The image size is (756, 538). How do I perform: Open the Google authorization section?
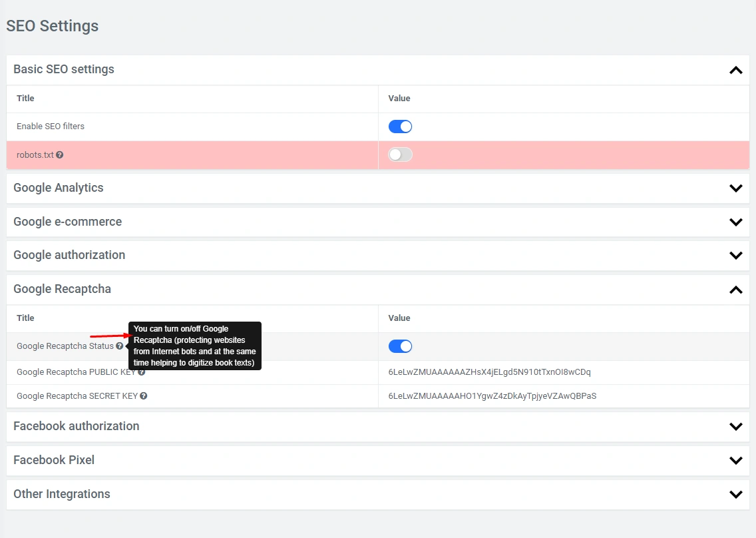[x=735, y=255]
